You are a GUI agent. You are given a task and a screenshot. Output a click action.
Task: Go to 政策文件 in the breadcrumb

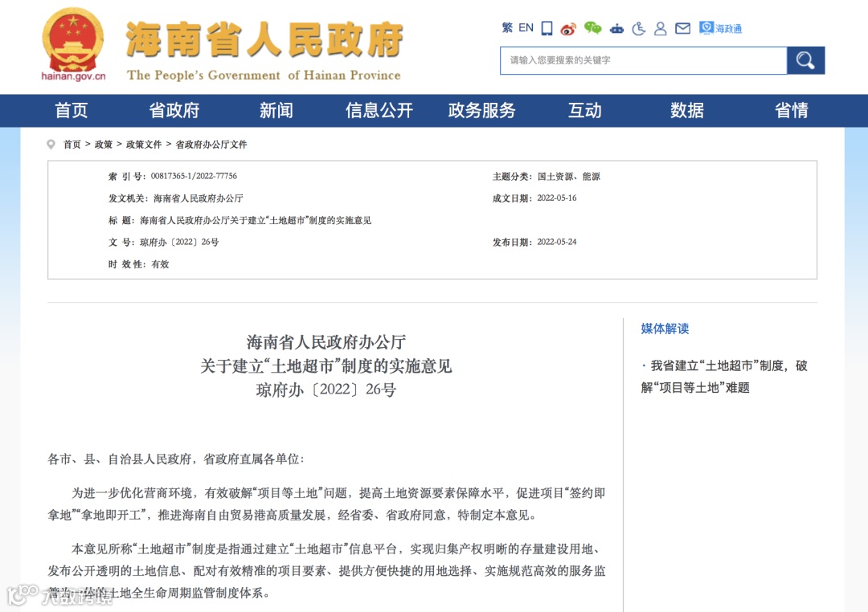[144, 145]
